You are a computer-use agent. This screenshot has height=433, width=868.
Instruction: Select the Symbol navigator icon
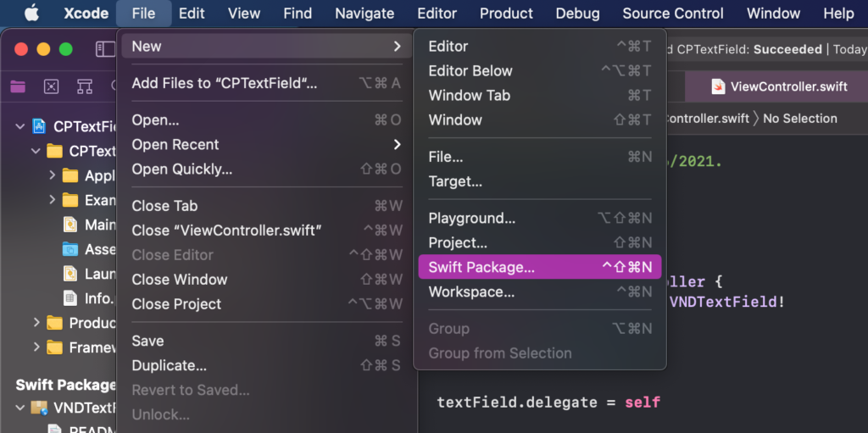pyautogui.click(x=84, y=86)
